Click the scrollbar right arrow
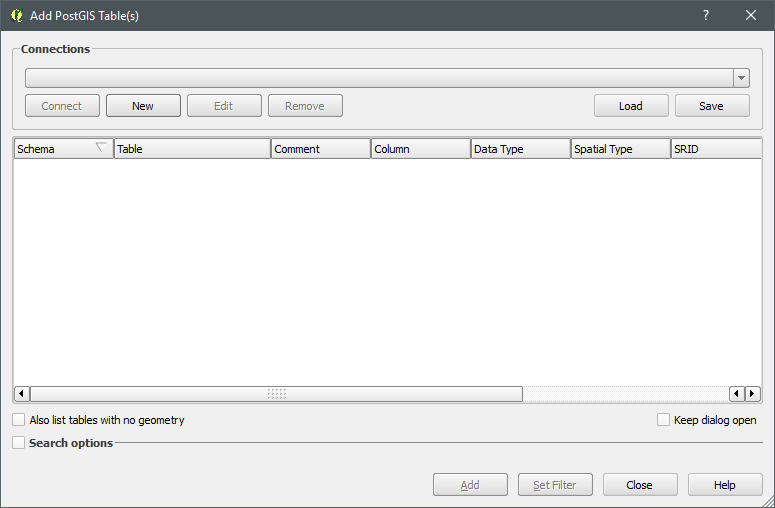 click(753, 394)
